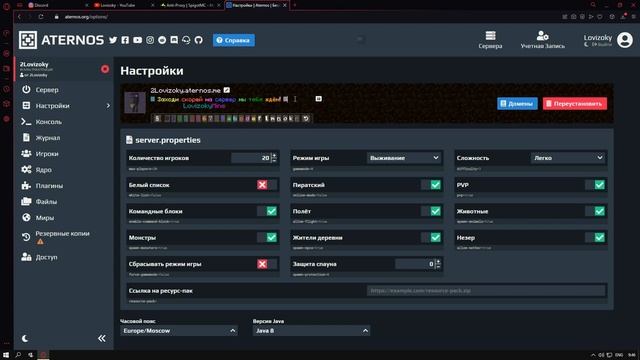Image resolution: width=640 pixels, height=360 pixels.
Task: Toggle Жители деревни option
Action: point(431,238)
